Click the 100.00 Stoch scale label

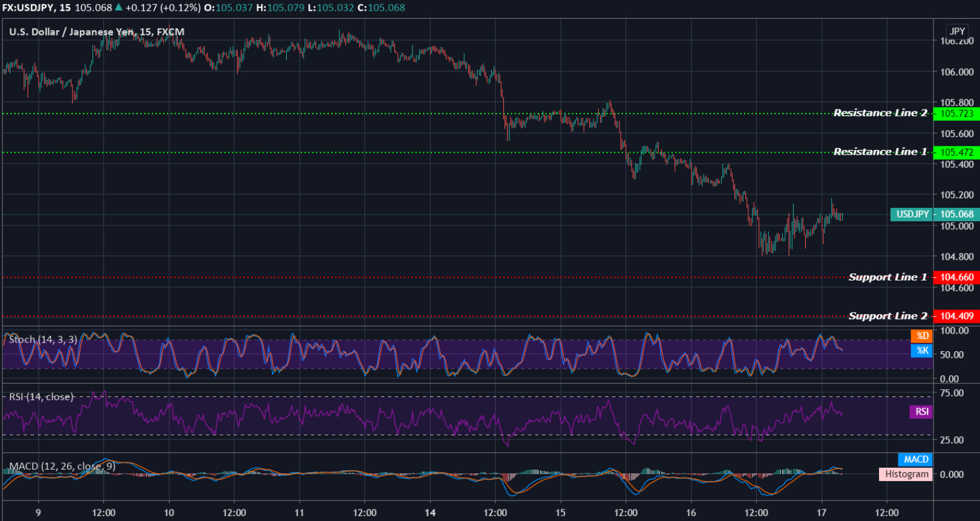coord(955,331)
